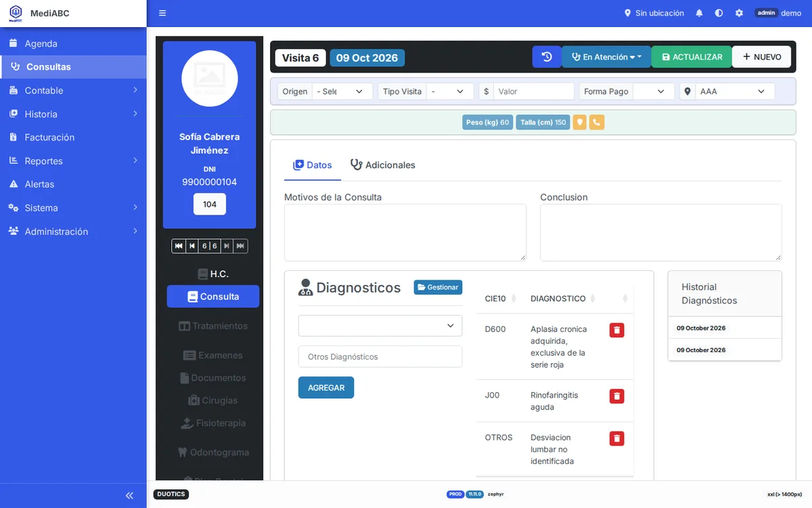
Task: Delete the D600 diagnosis row
Action: tap(616, 330)
